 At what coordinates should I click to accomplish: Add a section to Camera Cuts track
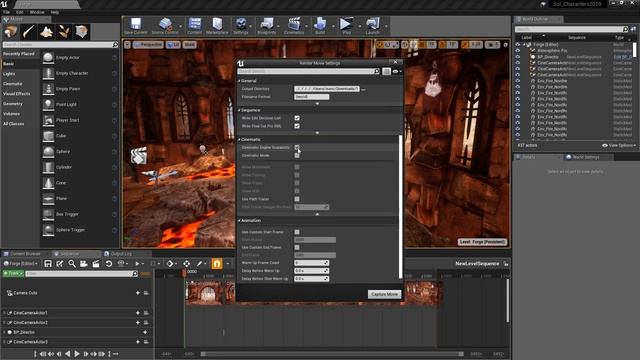pos(138,293)
